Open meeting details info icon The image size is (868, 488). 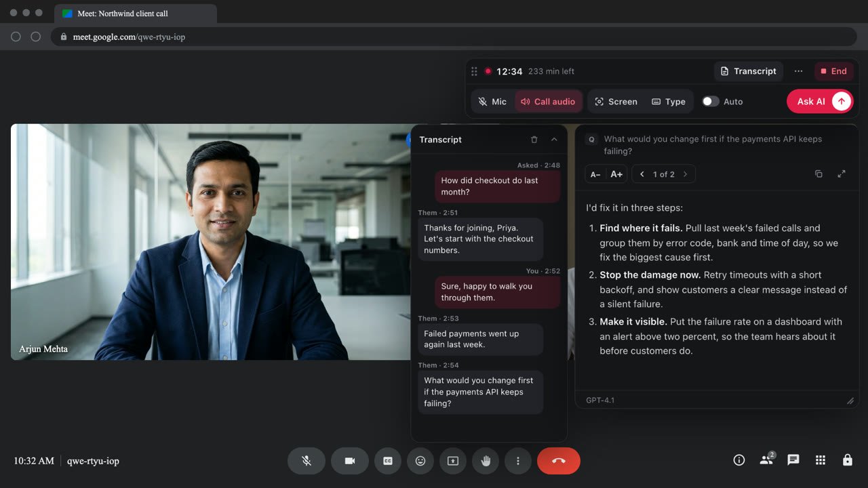[739, 460]
